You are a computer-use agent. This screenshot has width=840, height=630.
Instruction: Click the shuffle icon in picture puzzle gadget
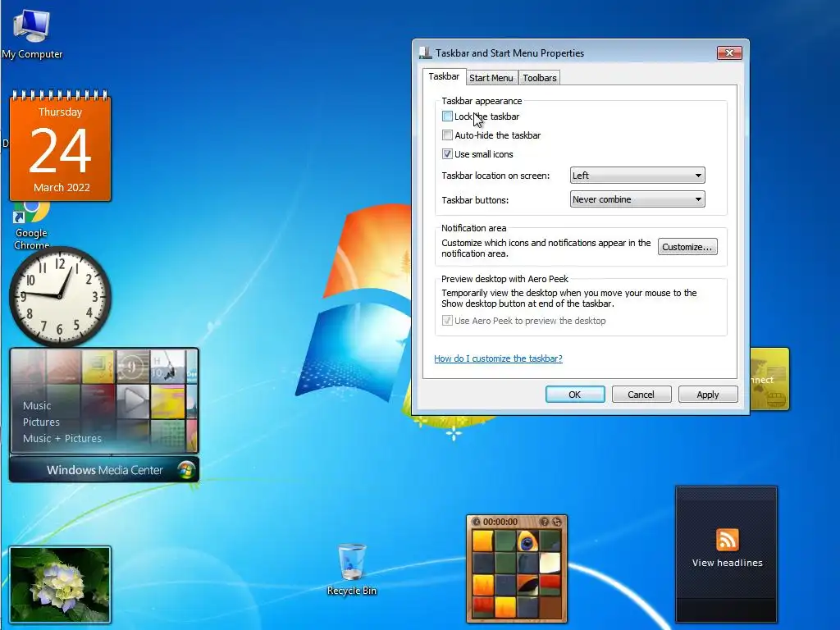[557, 521]
